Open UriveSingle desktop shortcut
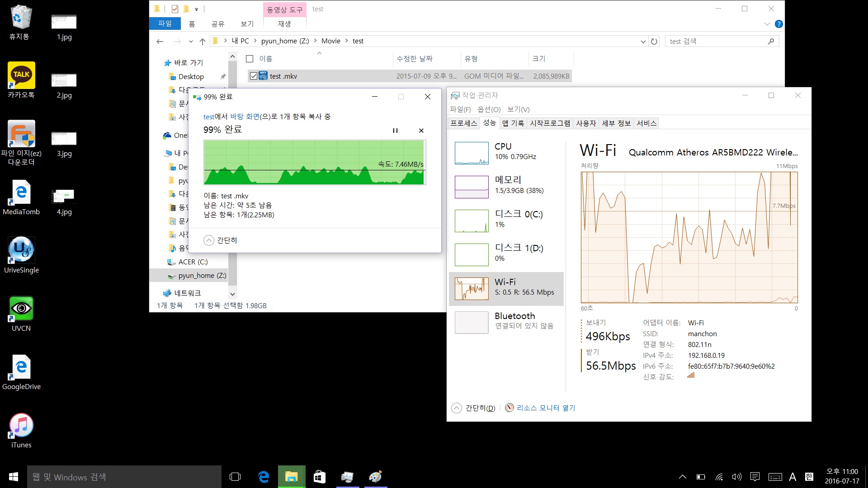This screenshot has width=868, height=488. click(x=21, y=255)
